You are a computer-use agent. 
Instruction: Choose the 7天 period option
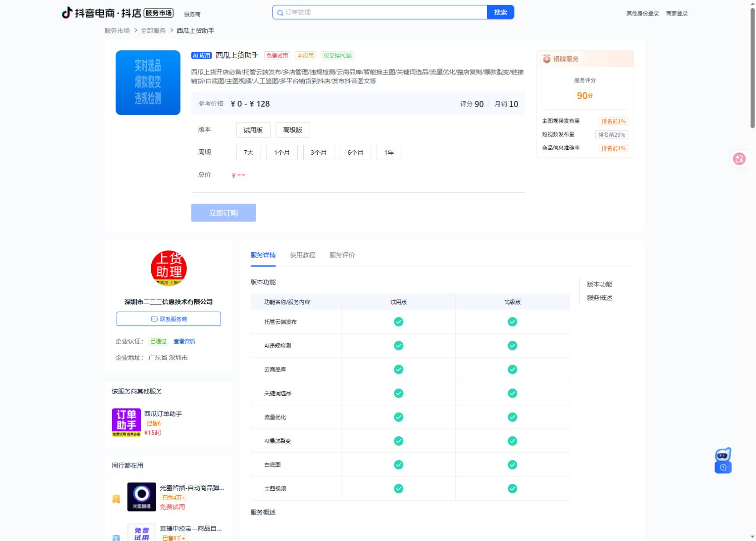pos(248,152)
